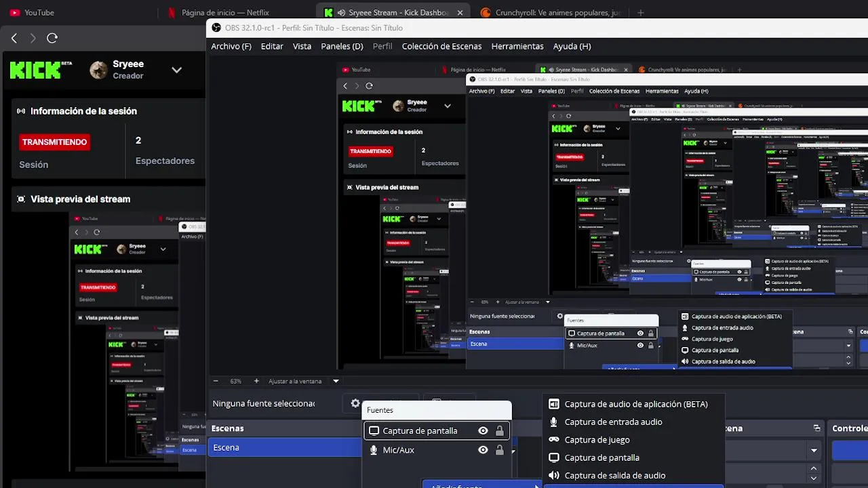Open source properties with the gear icon
This screenshot has height=488, width=868.
pos(355,403)
